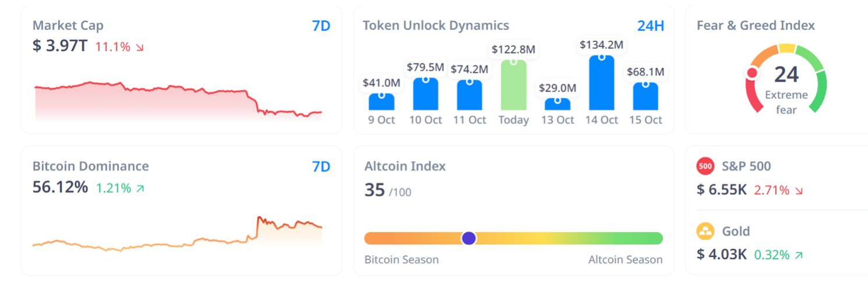
Task: Click the Market Cap down arrow icon
Action: click(x=140, y=48)
